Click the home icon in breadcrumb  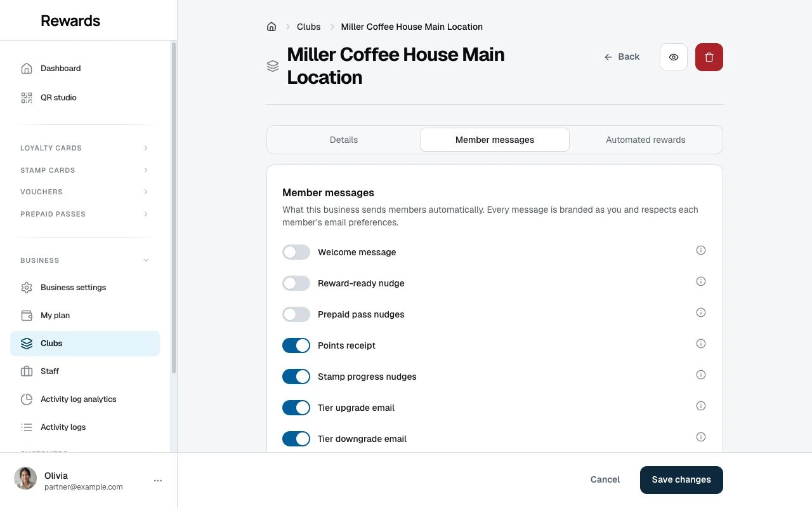point(272,27)
